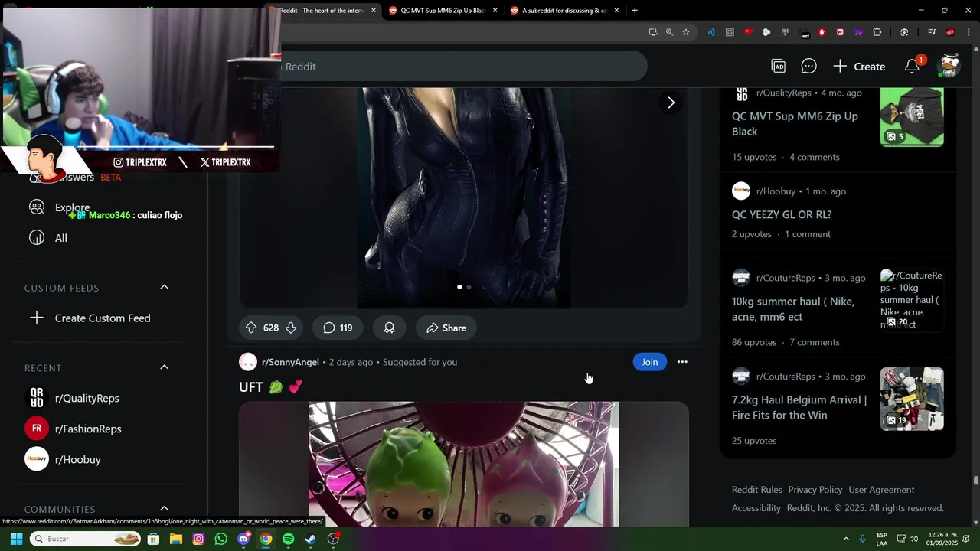Click the install app icon in address bar
The width and height of the screenshot is (980, 551).
pos(652,32)
